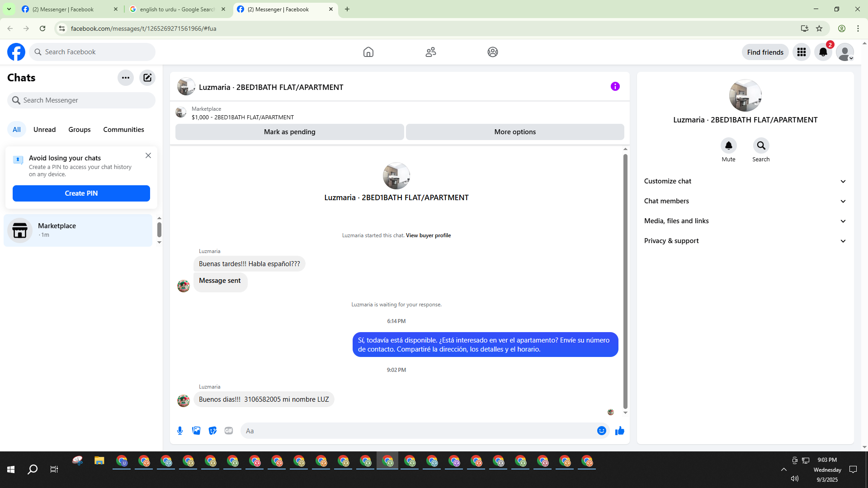Click the Create PIN button
Viewport: 868px width, 488px height.
81,193
